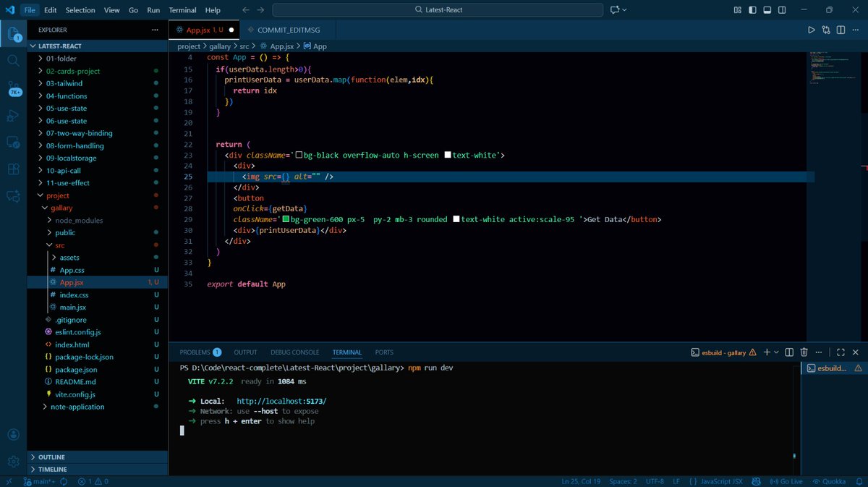Screen dimensions: 868x487
Task: Open the Run and Debug view
Action: tap(13, 114)
